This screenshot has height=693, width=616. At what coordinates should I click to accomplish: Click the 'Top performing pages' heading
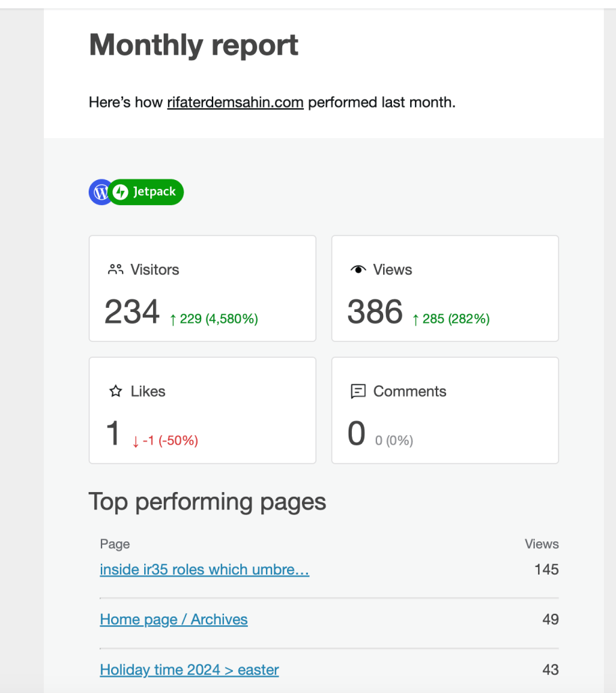point(207,502)
